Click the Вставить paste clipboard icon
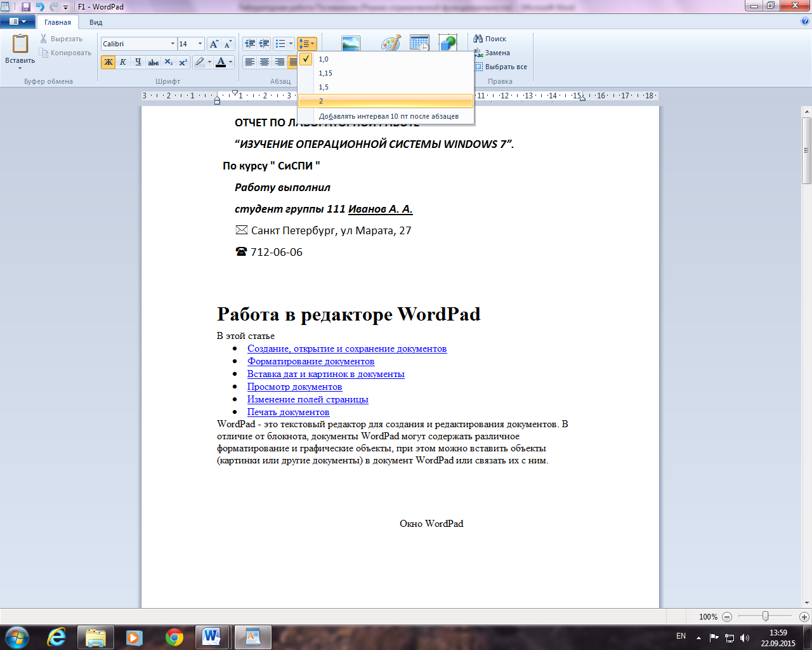 click(x=20, y=44)
